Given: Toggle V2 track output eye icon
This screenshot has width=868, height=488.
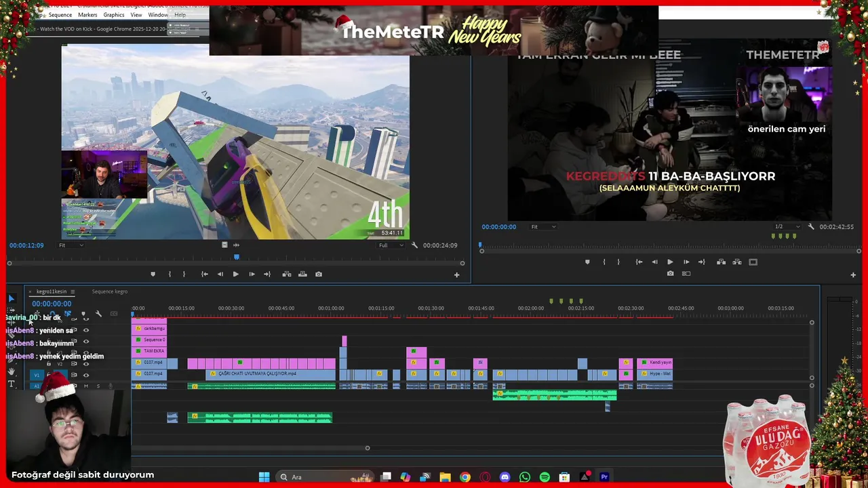Looking at the screenshot, I should point(86,364).
